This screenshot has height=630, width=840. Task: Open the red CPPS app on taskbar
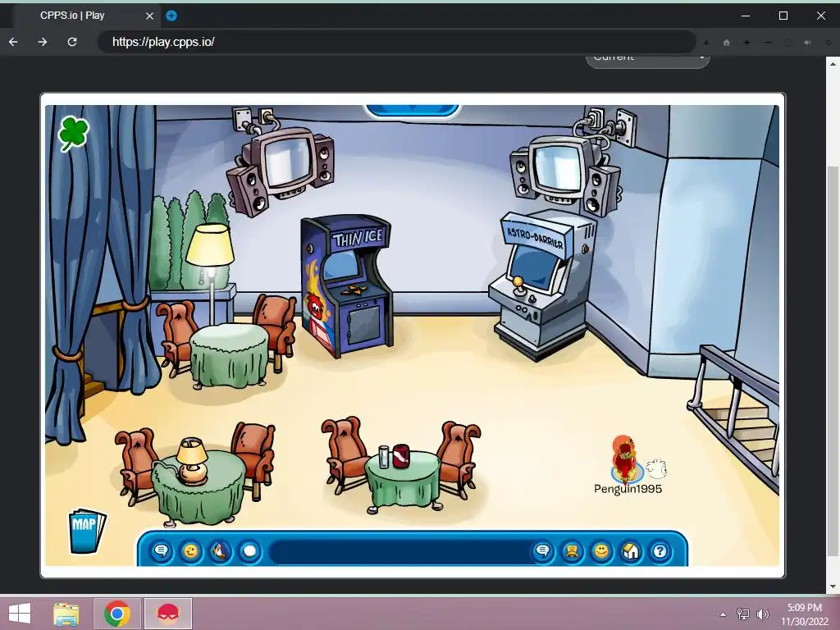click(x=167, y=614)
